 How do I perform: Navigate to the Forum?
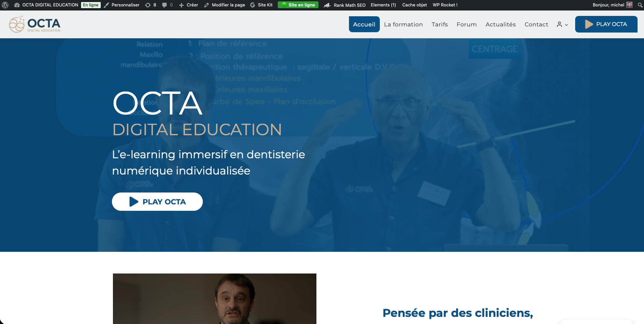click(467, 24)
